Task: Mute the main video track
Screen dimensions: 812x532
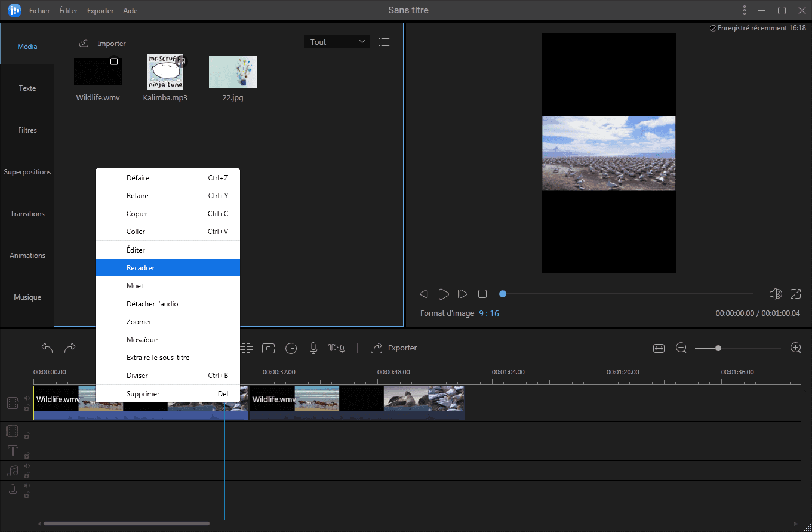Action: 27,399
